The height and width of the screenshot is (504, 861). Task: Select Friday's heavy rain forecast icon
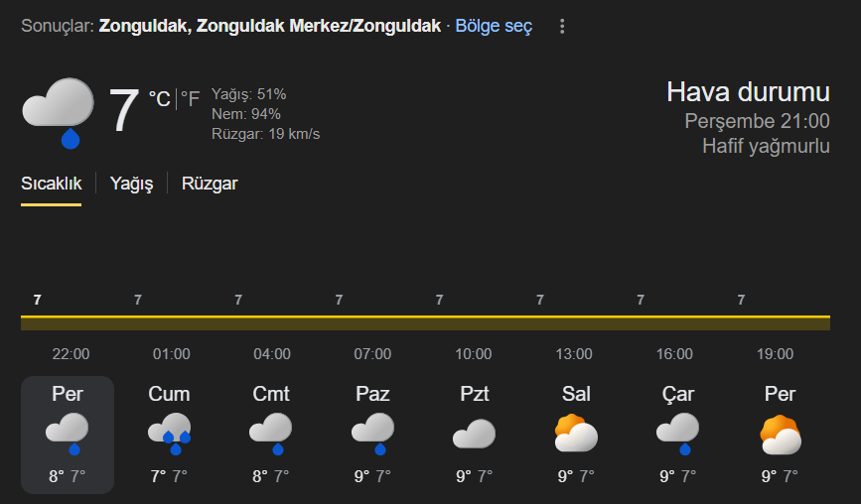pyautogui.click(x=169, y=433)
